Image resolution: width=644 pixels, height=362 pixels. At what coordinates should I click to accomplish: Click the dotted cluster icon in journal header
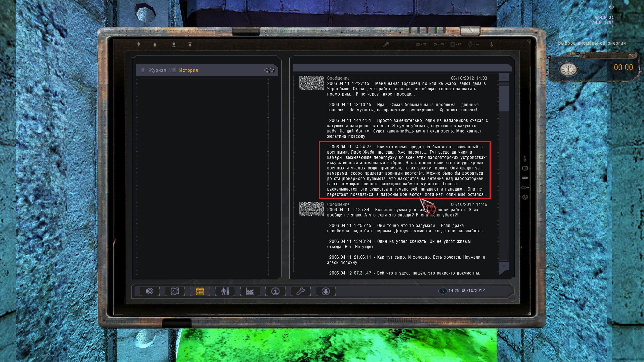point(269,70)
